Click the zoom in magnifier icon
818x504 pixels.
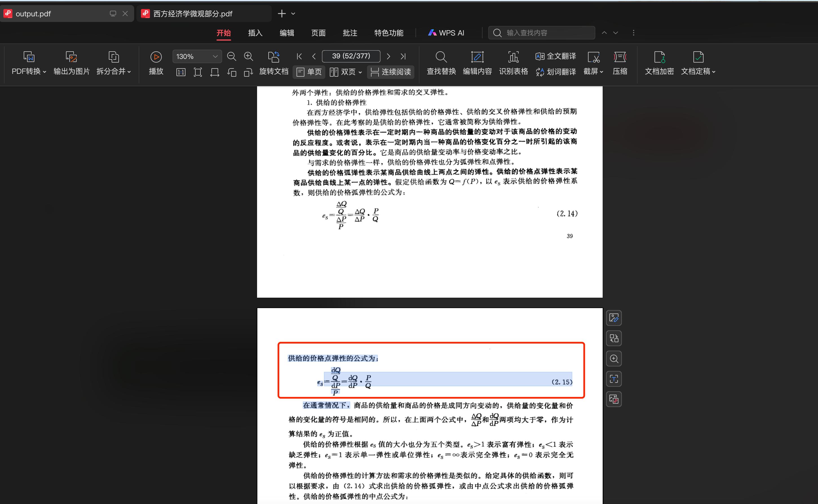coord(248,56)
